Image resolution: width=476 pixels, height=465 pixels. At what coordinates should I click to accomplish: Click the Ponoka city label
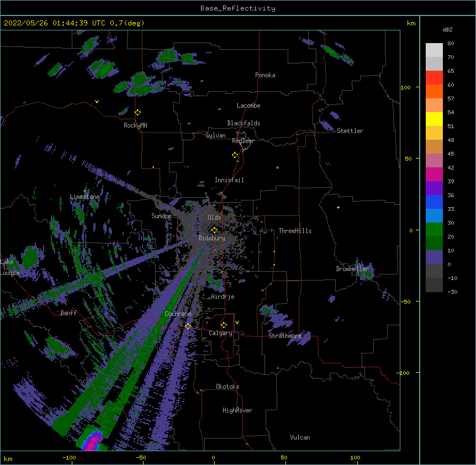click(x=265, y=75)
